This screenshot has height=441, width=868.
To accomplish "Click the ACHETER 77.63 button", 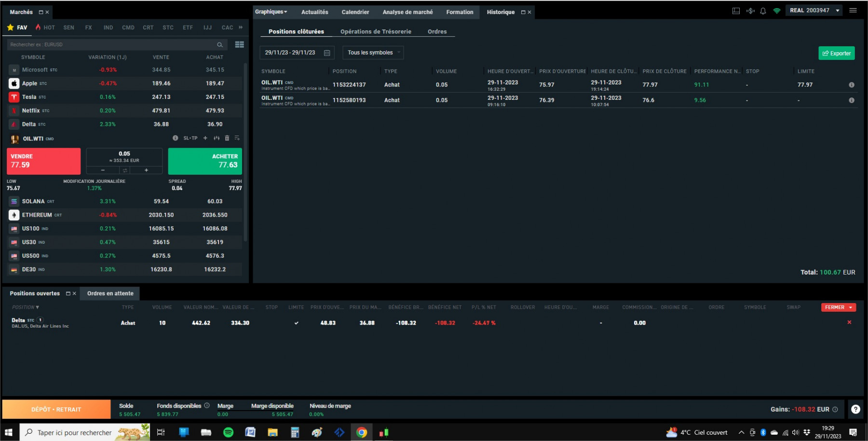I will point(205,161).
